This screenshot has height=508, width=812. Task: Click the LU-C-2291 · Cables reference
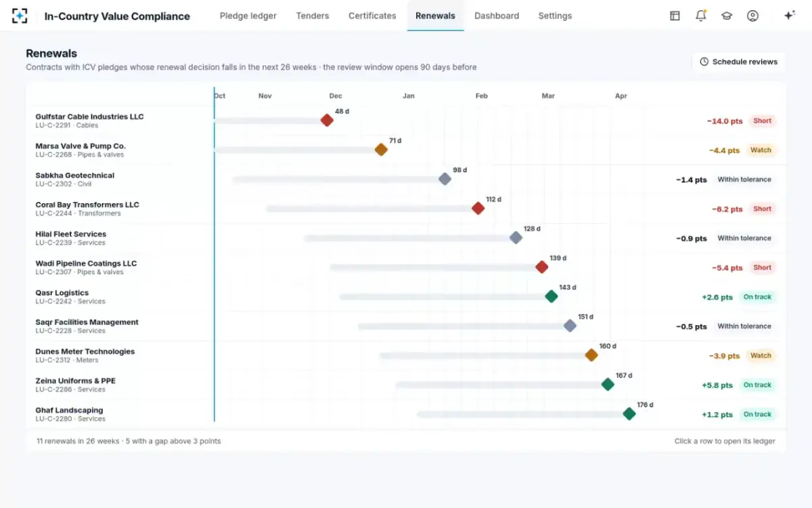[67, 125]
